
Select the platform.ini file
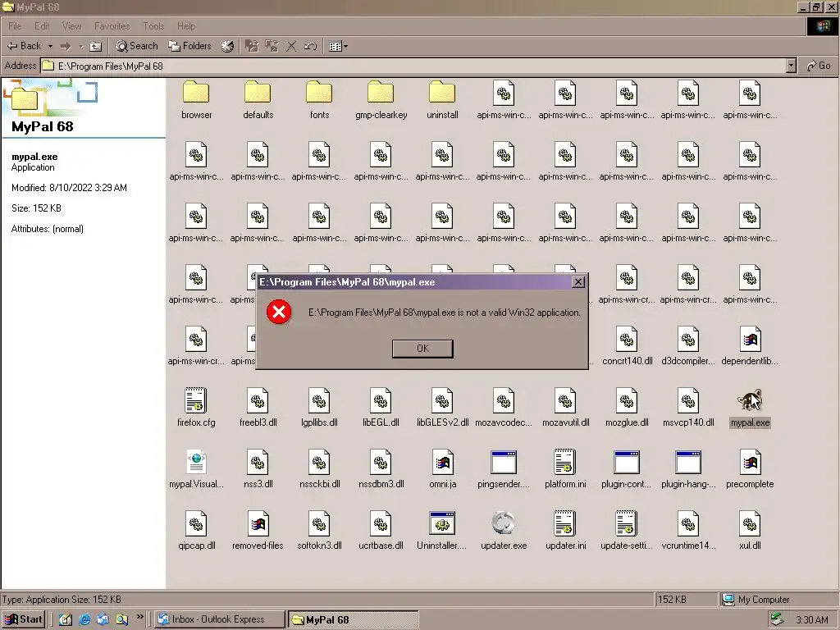coord(565,462)
